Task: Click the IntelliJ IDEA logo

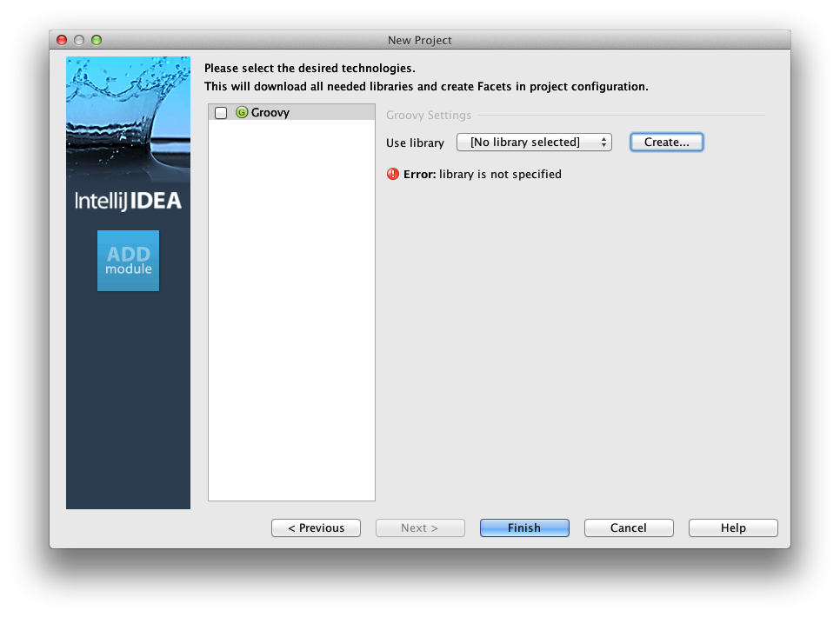Action: (x=128, y=201)
